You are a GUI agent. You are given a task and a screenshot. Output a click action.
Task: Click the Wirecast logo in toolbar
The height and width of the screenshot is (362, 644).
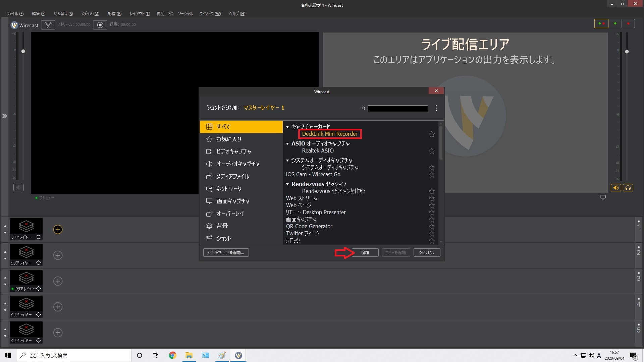(x=14, y=25)
